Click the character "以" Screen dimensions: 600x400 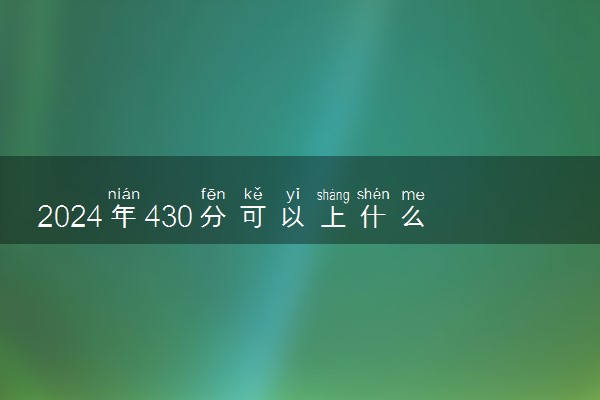point(293,217)
